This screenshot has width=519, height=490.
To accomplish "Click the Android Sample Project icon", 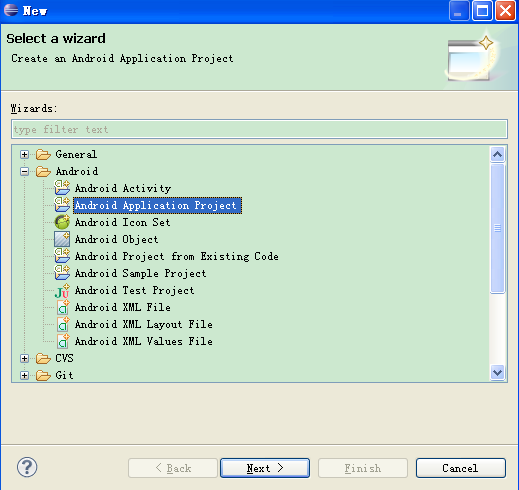I will click(x=62, y=273).
